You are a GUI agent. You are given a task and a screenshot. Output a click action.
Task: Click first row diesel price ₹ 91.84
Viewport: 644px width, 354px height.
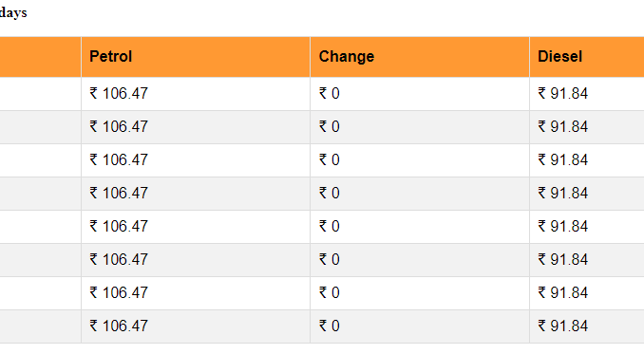click(563, 94)
